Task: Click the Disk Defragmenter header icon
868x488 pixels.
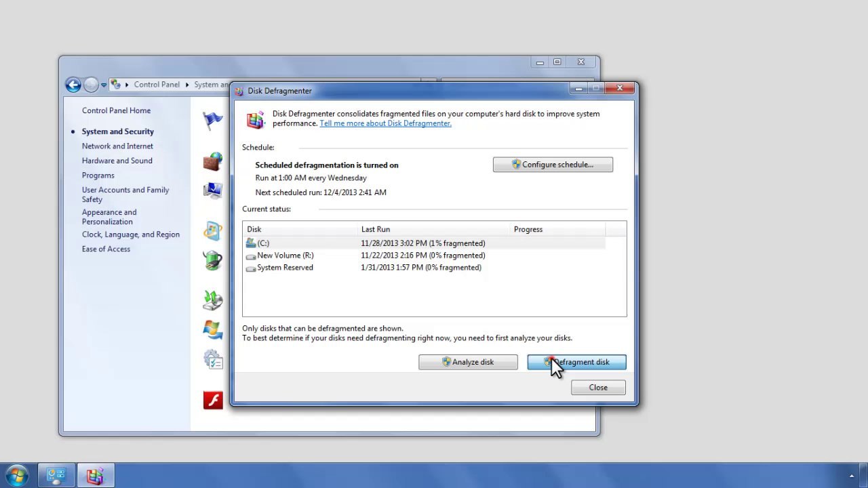Action: 256,120
